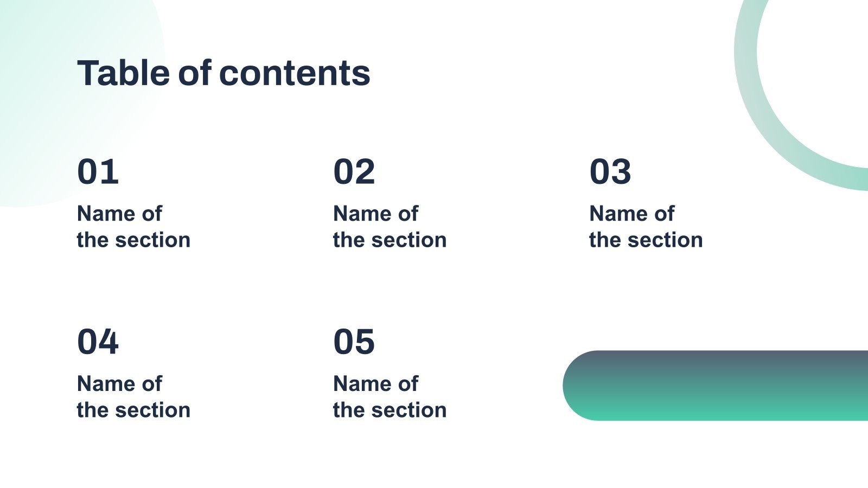Click the word "Table" in the title
The width and height of the screenshot is (868, 488).
pos(124,73)
